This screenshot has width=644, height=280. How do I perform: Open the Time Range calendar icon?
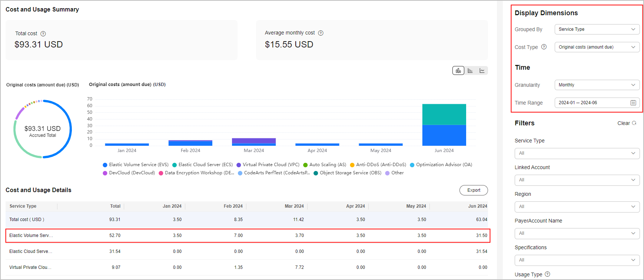(x=633, y=103)
